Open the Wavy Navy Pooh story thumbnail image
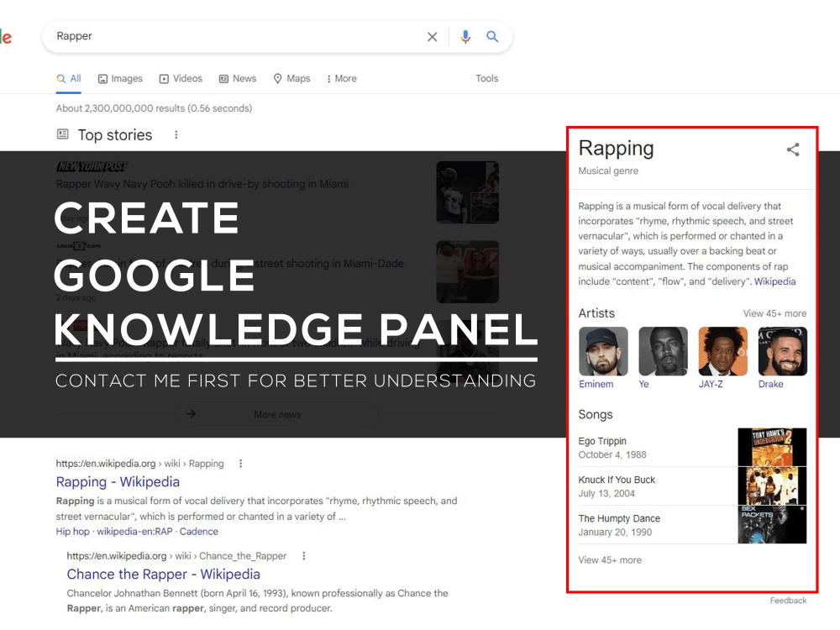Image resolution: width=840 pixels, height=630 pixels. tap(467, 192)
